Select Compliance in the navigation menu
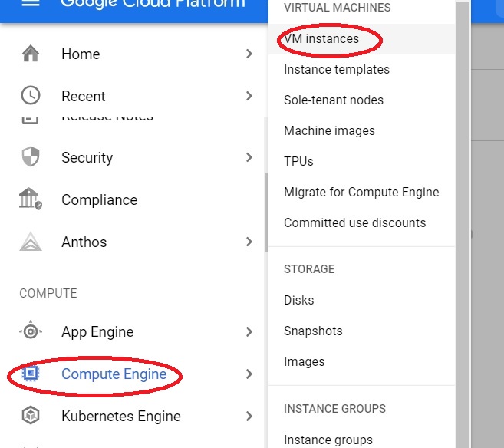The height and width of the screenshot is (448, 504). coord(99,200)
